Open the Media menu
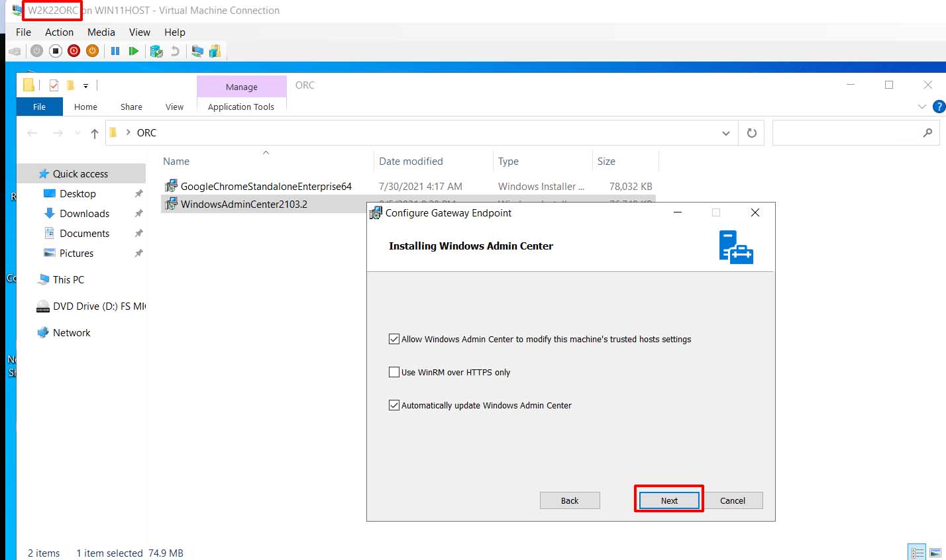Viewport: 946px width, 560px height. (x=101, y=32)
